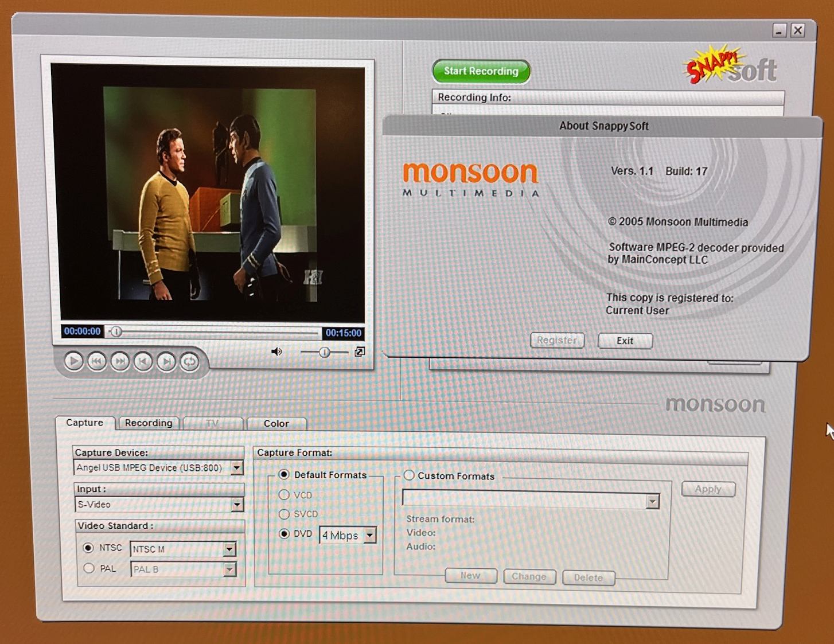
Task: Click '© 2005 Monsoon Multimedia' copyright text
Action: point(678,222)
